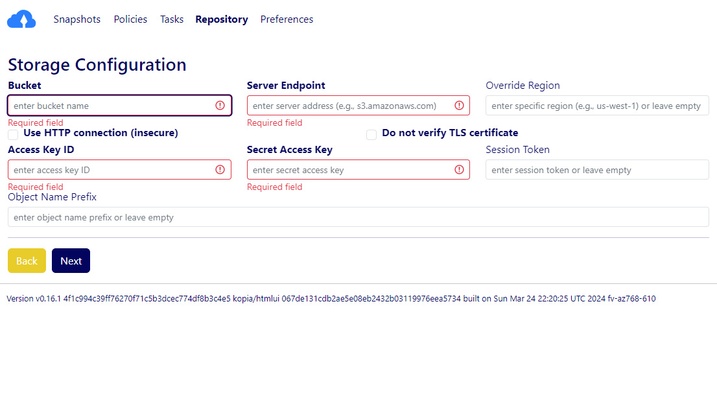The image size is (717, 400).
Task: Go to the Tasks tab
Action: pos(171,19)
